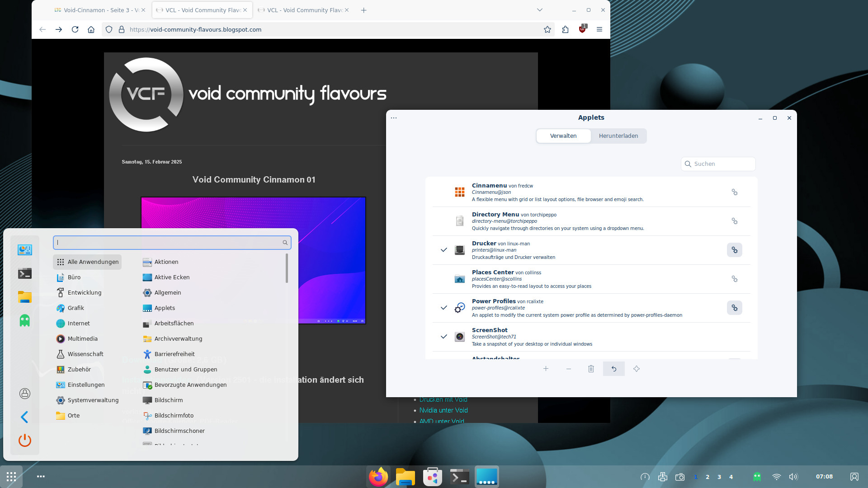Open the tab list dropdown arrow in Firefox

pyautogui.click(x=539, y=10)
